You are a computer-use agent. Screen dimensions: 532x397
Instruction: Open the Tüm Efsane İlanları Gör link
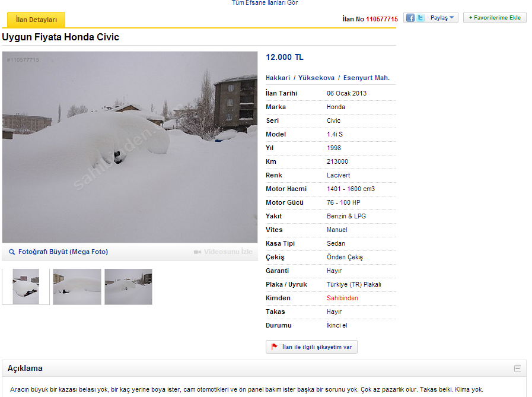pyautogui.click(x=265, y=3)
